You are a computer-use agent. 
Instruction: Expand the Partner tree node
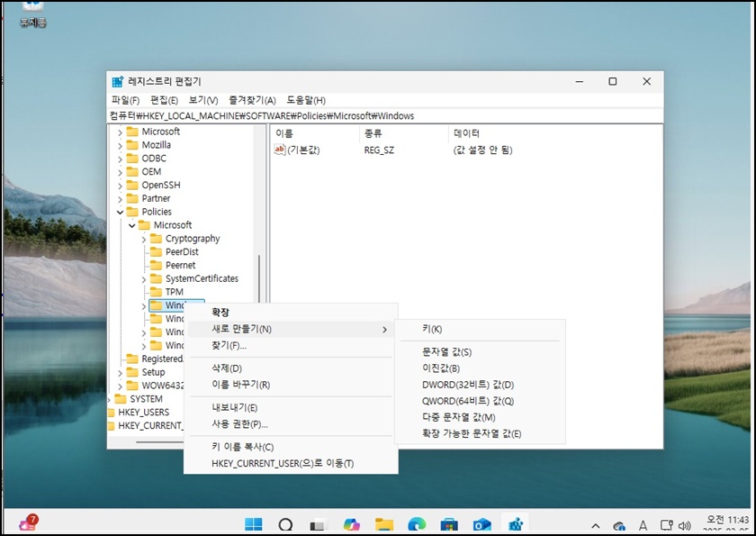pos(120,199)
